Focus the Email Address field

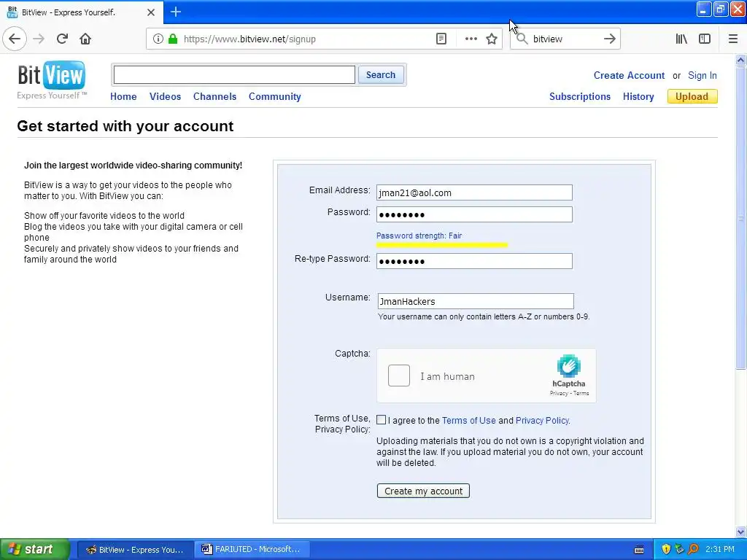(474, 192)
